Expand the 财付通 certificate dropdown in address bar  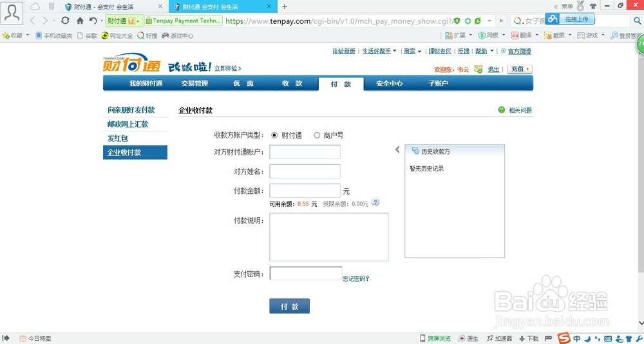coord(138,21)
